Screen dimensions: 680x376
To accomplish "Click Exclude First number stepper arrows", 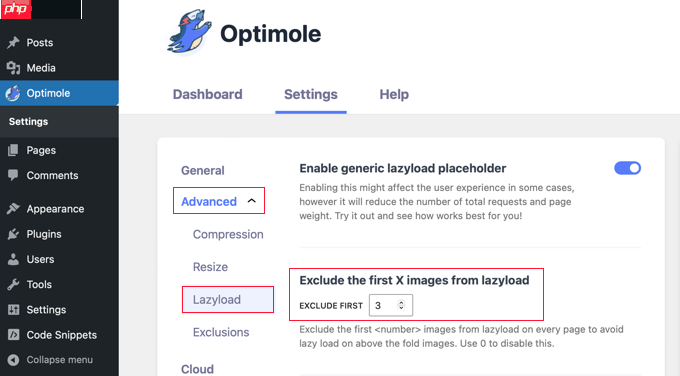I will [x=401, y=305].
